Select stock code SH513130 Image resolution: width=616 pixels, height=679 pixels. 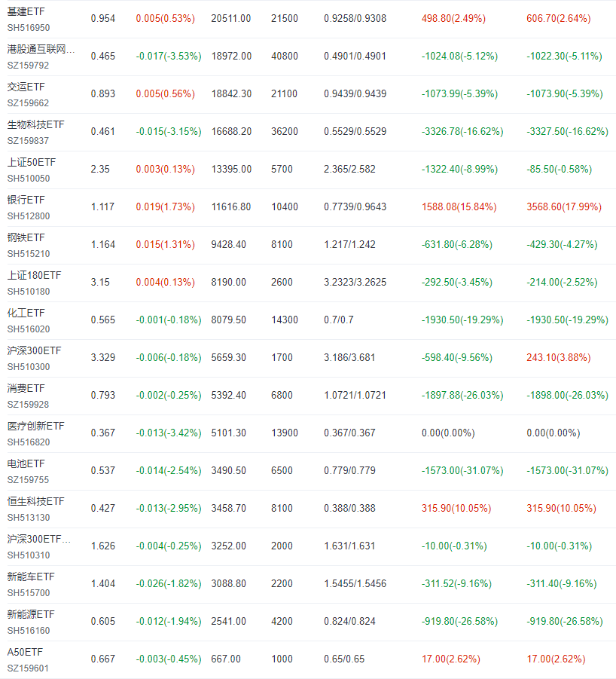pyautogui.click(x=29, y=518)
